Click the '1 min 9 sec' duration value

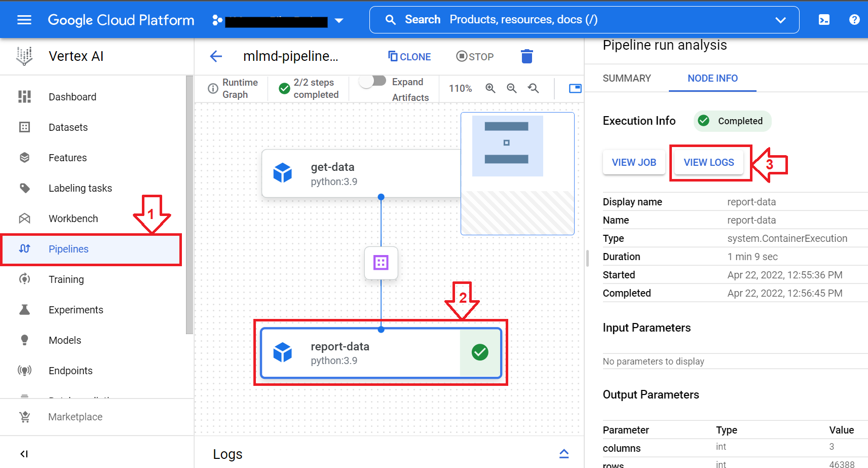752,257
